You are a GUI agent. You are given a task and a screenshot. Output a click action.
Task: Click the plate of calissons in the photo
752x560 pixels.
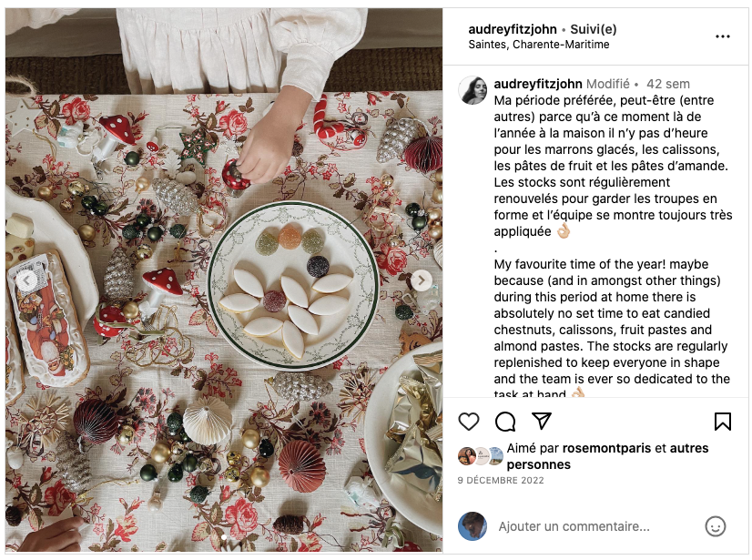[293, 286]
